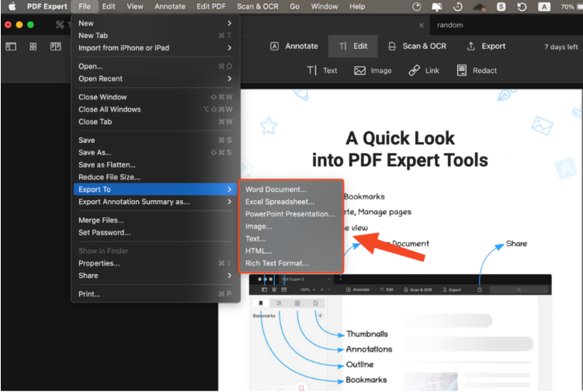Click the Edit mode button
583x392 pixels.
click(353, 47)
